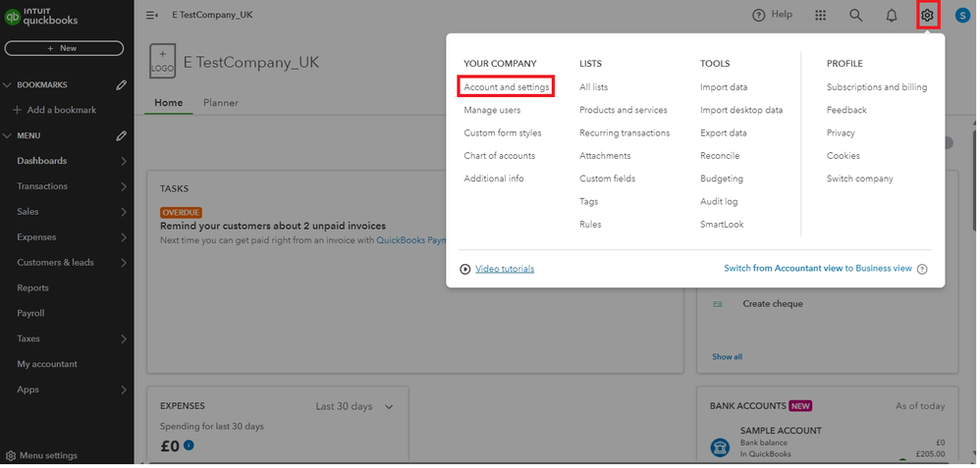Click the notifications bell icon
This screenshot has height=468, width=980.
click(x=892, y=16)
